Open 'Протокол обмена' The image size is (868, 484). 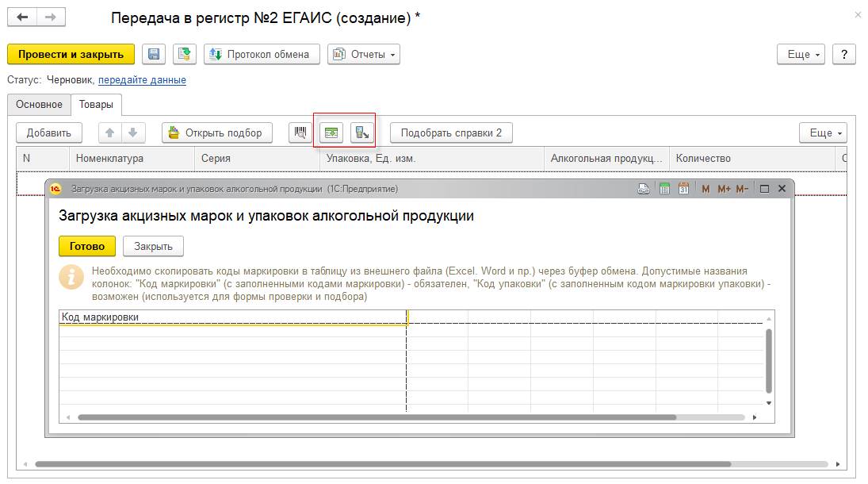[x=262, y=54]
